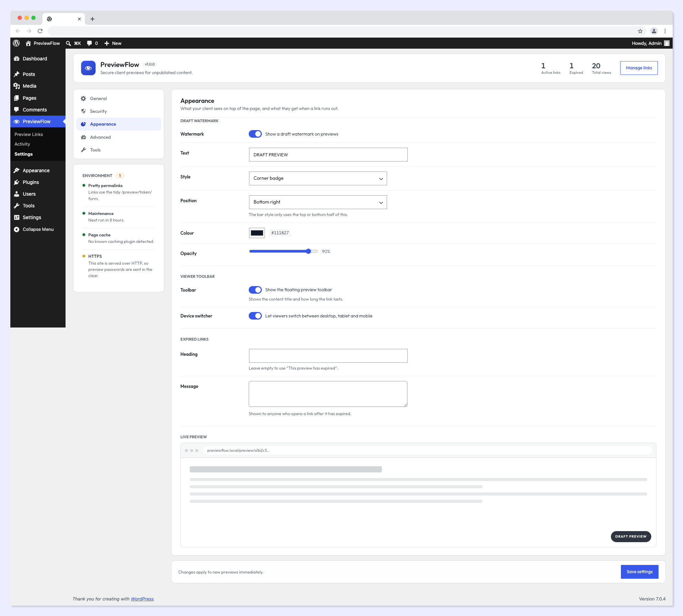Click the plus icon next to New
This screenshot has width=683, height=616.
click(x=107, y=43)
